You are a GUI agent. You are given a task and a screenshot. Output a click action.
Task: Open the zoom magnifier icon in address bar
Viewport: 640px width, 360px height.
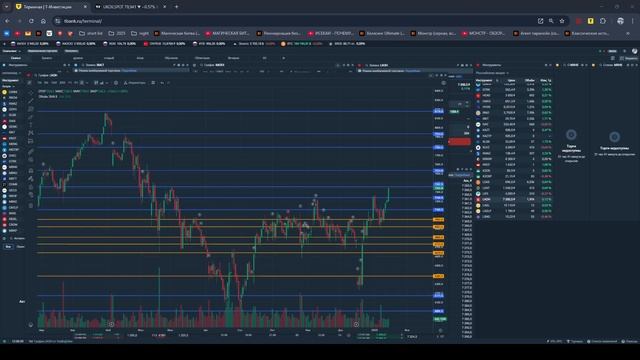551,21
